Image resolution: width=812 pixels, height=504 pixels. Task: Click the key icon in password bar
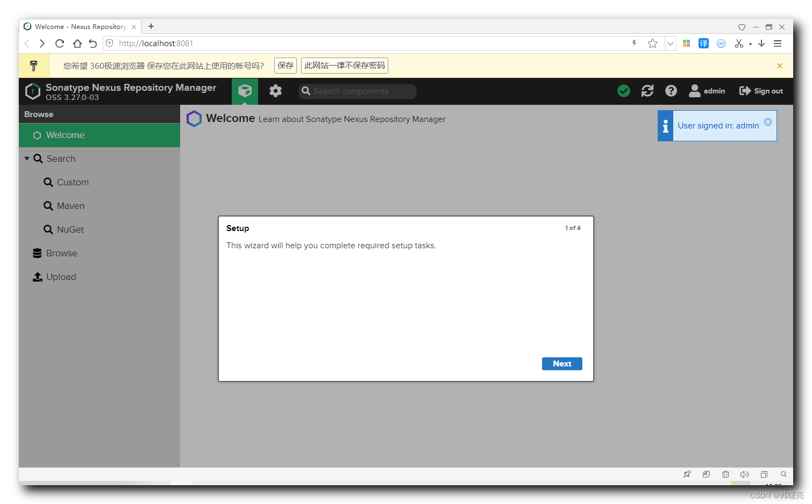point(33,66)
